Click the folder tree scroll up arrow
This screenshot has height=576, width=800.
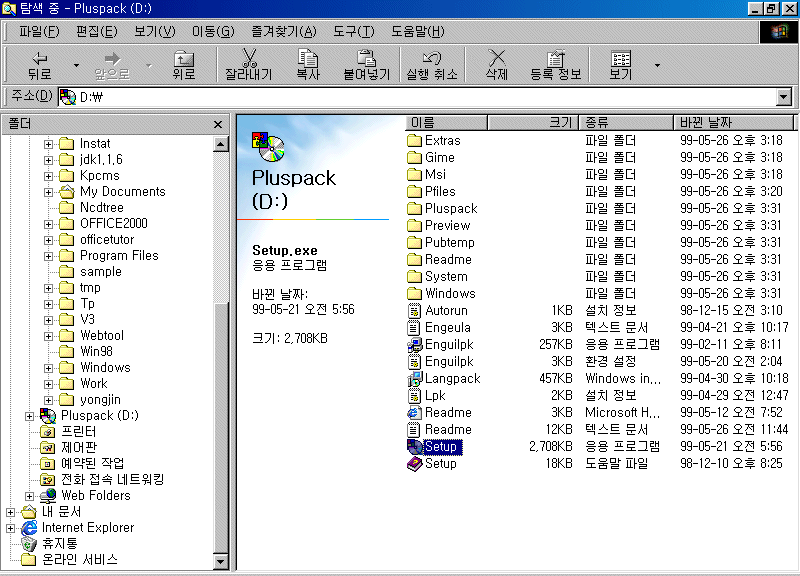coord(220,144)
